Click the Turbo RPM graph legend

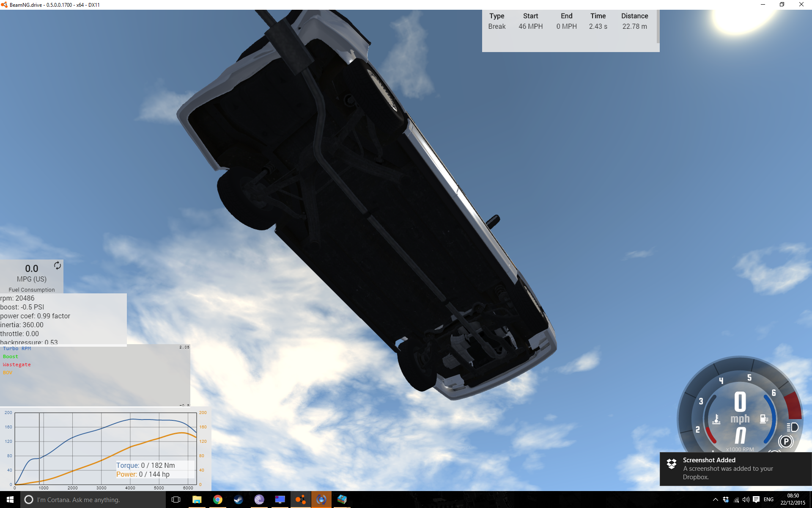click(x=17, y=348)
